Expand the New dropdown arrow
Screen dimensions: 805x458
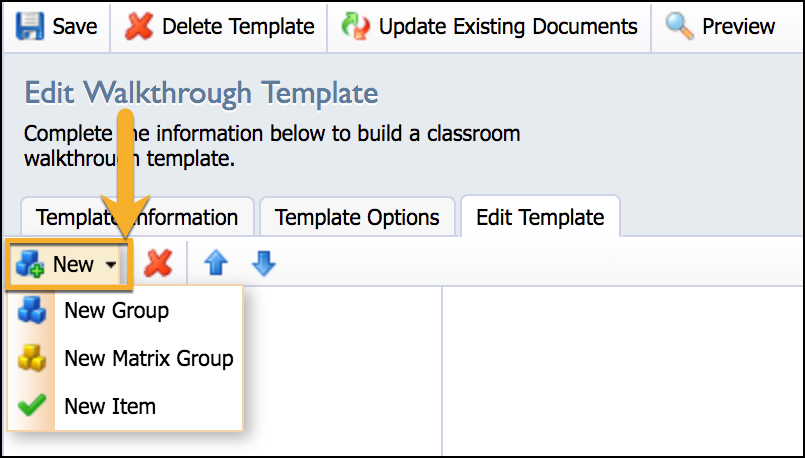click(111, 265)
